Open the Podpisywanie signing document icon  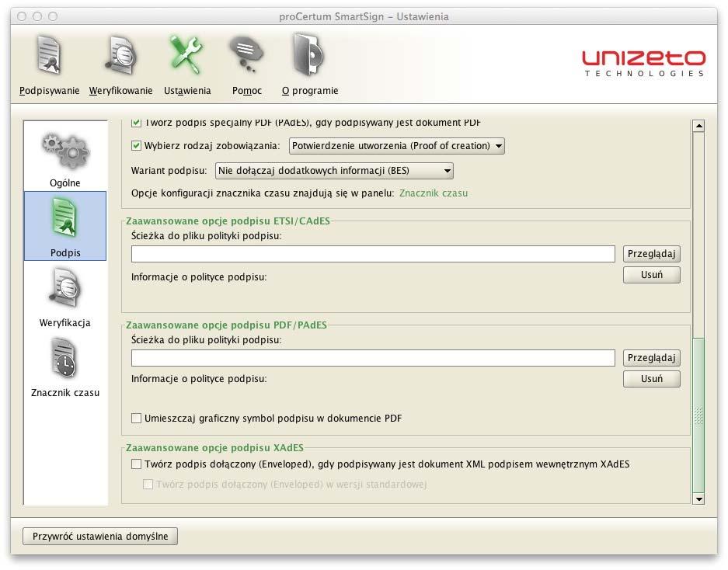tap(49, 56)
